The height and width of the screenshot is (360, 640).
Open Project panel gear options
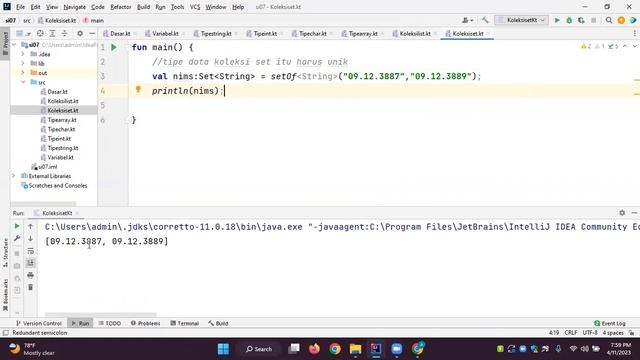pyautogui.click(x=80, y=33)
